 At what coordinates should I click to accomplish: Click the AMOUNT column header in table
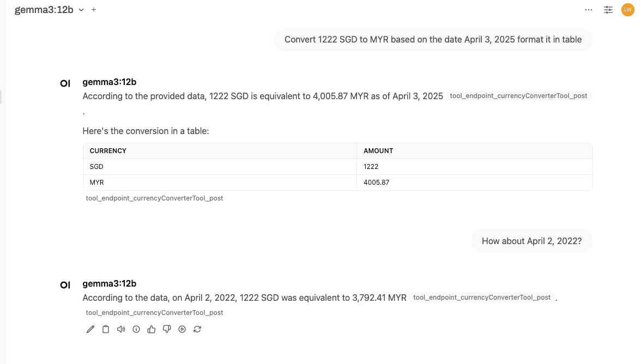[378, 151]
